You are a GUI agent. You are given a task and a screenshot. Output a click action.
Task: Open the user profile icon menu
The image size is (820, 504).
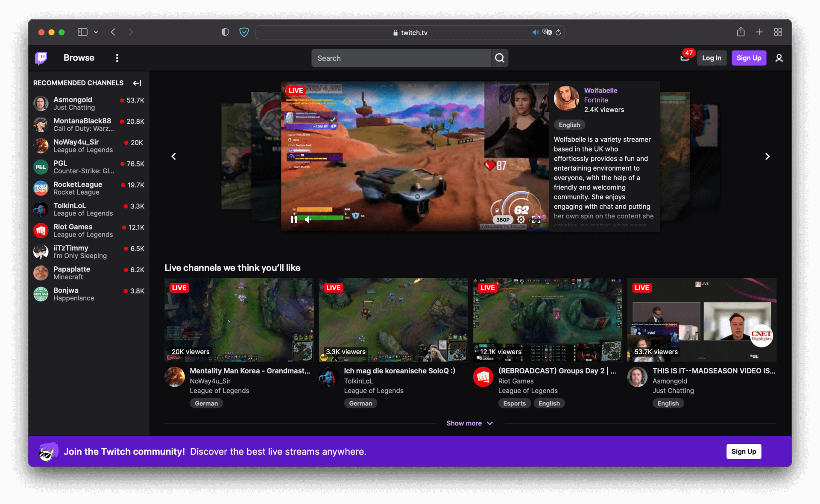(779, 58)
